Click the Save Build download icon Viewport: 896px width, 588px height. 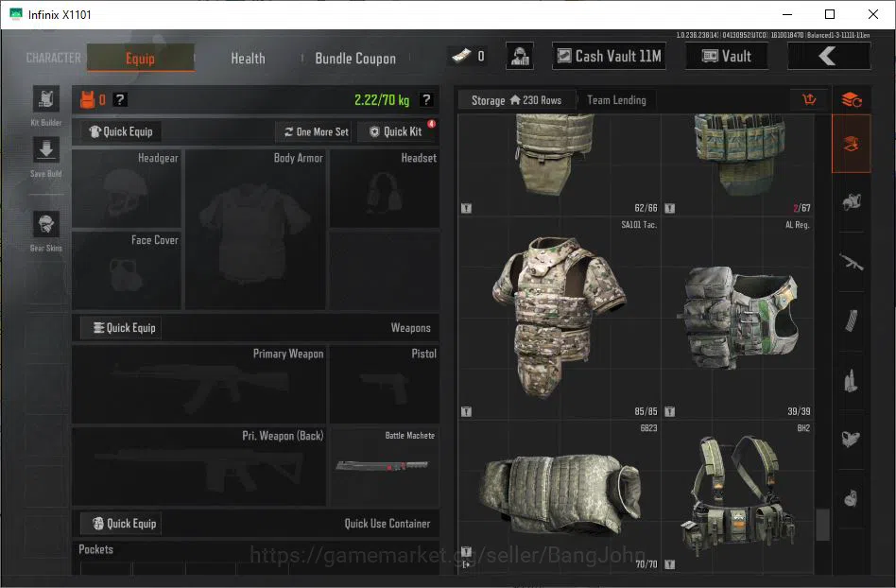click(45, 151)
